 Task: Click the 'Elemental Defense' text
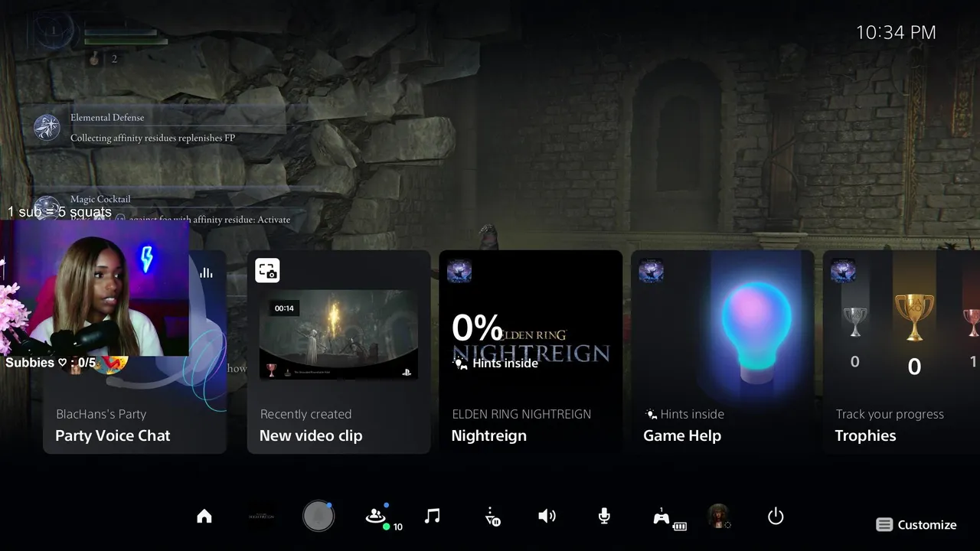(107, 117)
